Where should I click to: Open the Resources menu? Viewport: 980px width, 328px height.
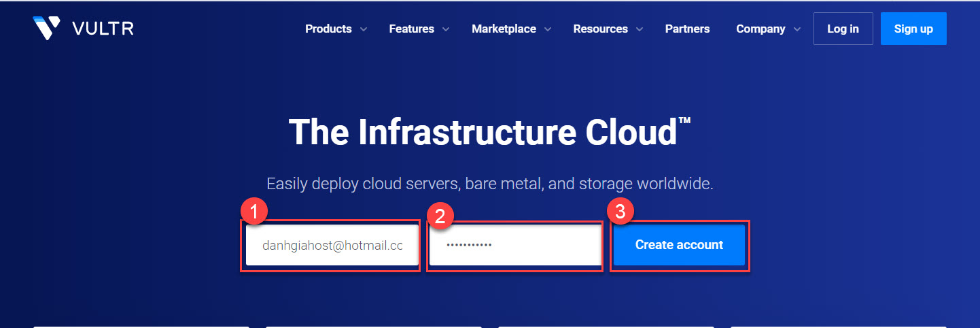[x=600, y=29]
